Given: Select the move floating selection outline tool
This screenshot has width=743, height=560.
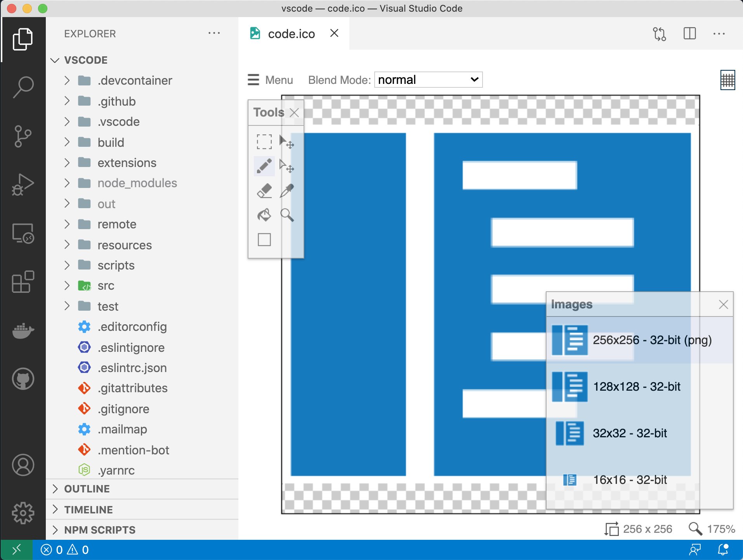Looking at the screenshot, I should (286, 166).
